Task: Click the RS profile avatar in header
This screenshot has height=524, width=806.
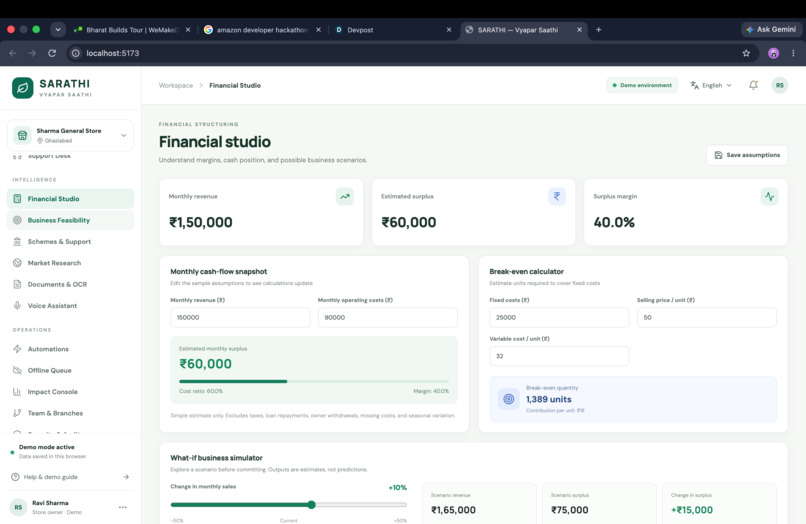Action: pyautogui.click(x=780, y=85)
